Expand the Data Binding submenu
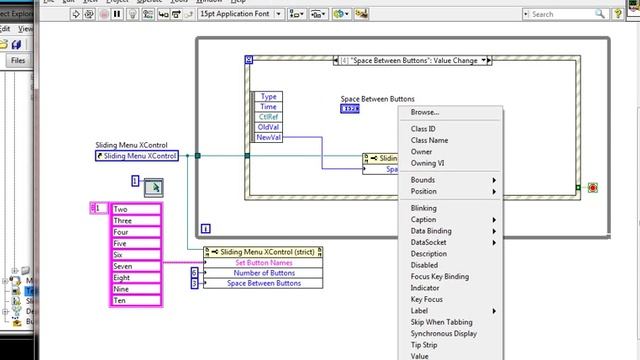Screen dimensions: 640x360 pyautogui.click(x=451, y=231)
